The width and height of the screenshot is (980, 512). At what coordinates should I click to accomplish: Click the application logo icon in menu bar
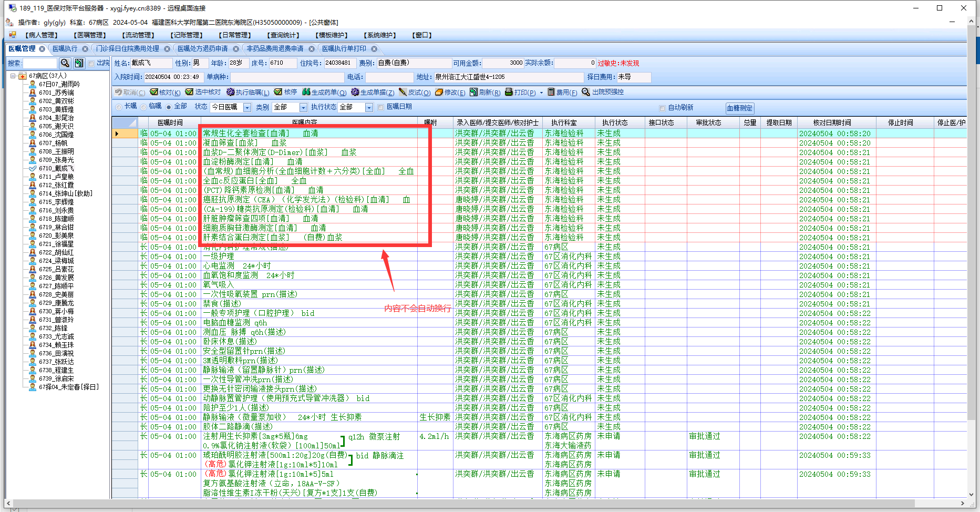tap(12, 35)
